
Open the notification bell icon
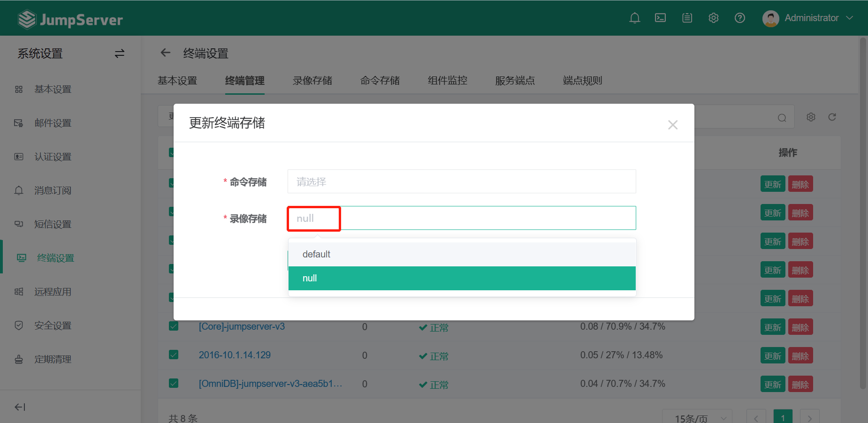[x=634, y=18]
